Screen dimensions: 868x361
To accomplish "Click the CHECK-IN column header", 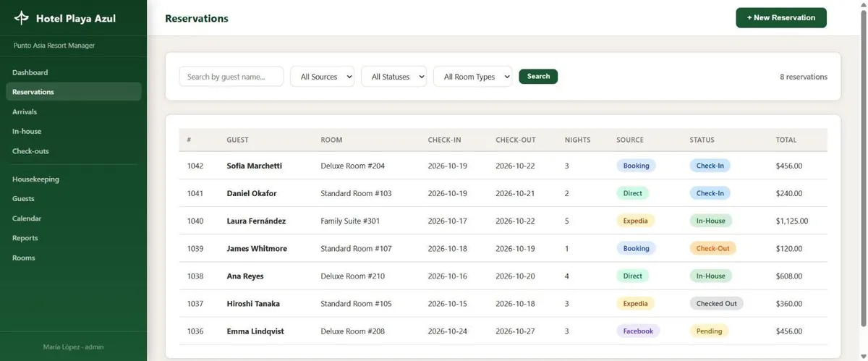I will 444,140.
